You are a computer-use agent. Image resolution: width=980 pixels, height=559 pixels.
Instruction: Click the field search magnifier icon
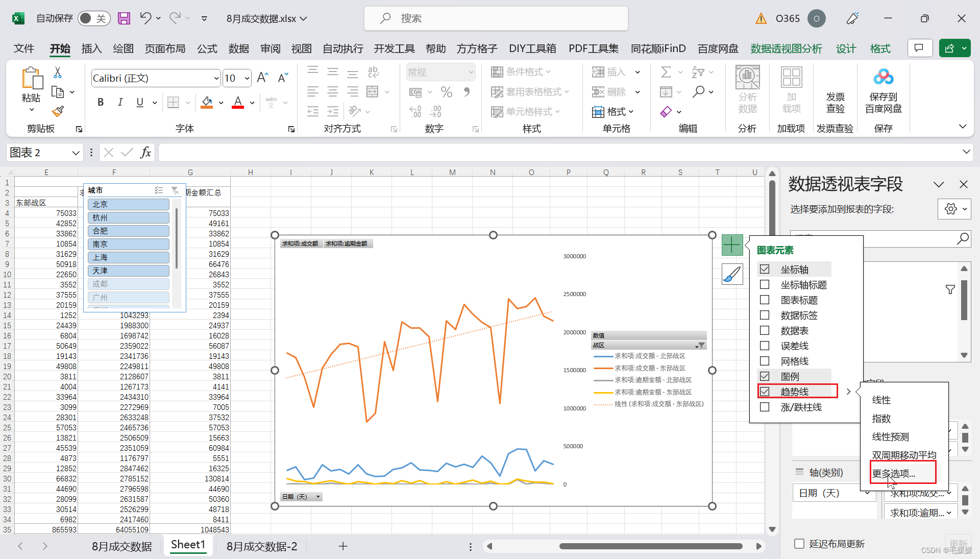click(963, 238)
